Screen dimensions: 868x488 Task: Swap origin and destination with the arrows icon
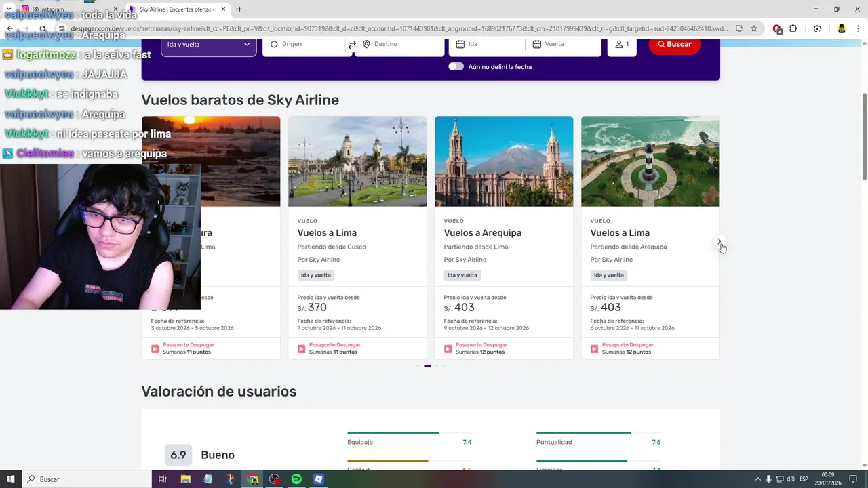coord(352,45)
